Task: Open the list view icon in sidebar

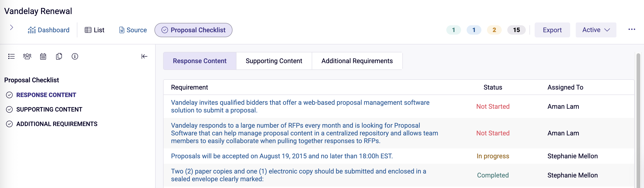Action: (x=11, y=56)
